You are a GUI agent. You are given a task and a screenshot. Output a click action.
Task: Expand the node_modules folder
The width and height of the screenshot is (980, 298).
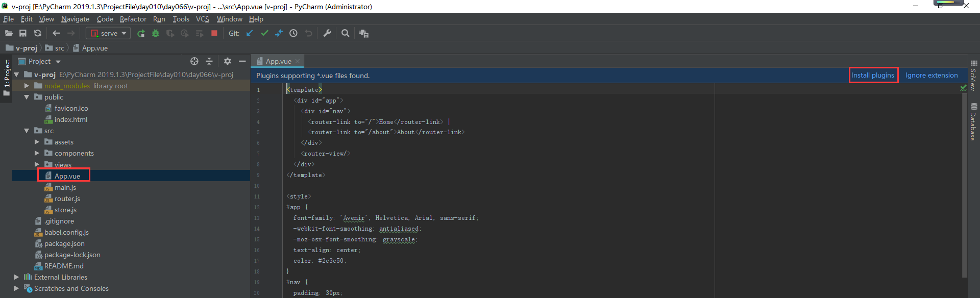click(27, 86)
